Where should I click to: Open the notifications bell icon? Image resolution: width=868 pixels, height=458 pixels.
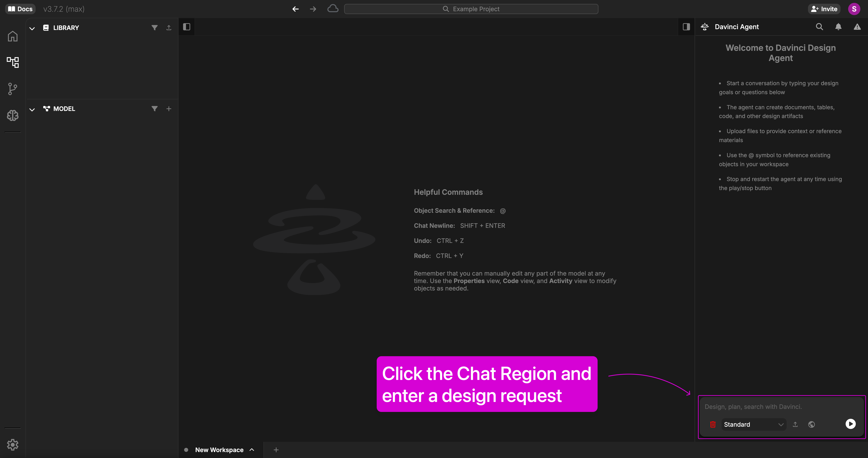[x=838, y=27]
